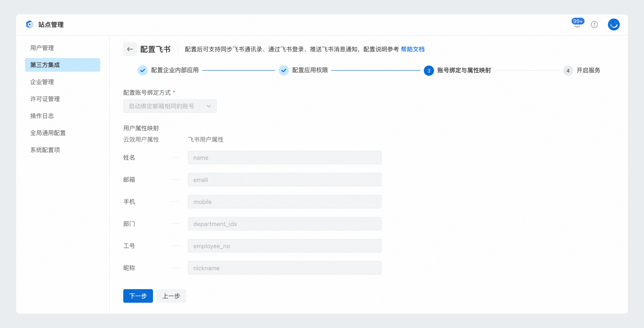Image resolution: width=644 pixels, height=328 pixels.
Task: Click the 账号绑定与属性映射 step label
Action: (x=464, y=70)
